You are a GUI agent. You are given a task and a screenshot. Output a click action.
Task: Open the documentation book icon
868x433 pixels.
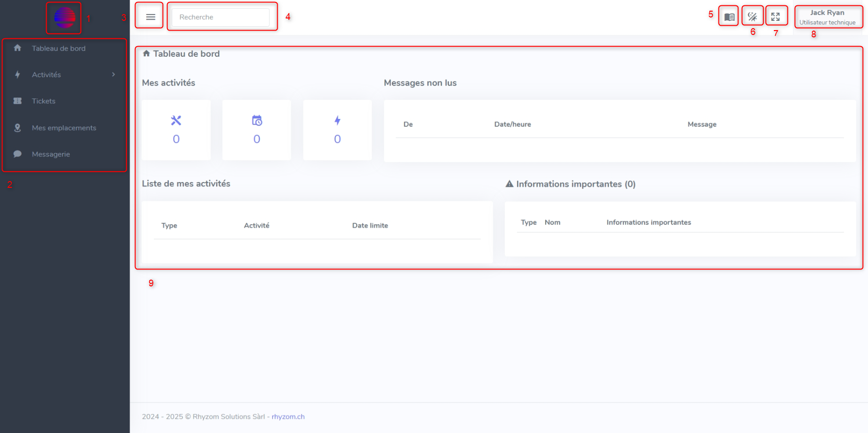click(729, 17)
